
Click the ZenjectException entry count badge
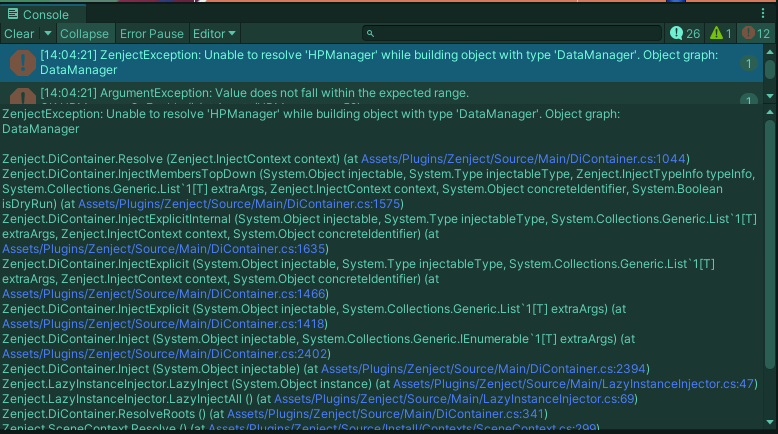[748, 63]
